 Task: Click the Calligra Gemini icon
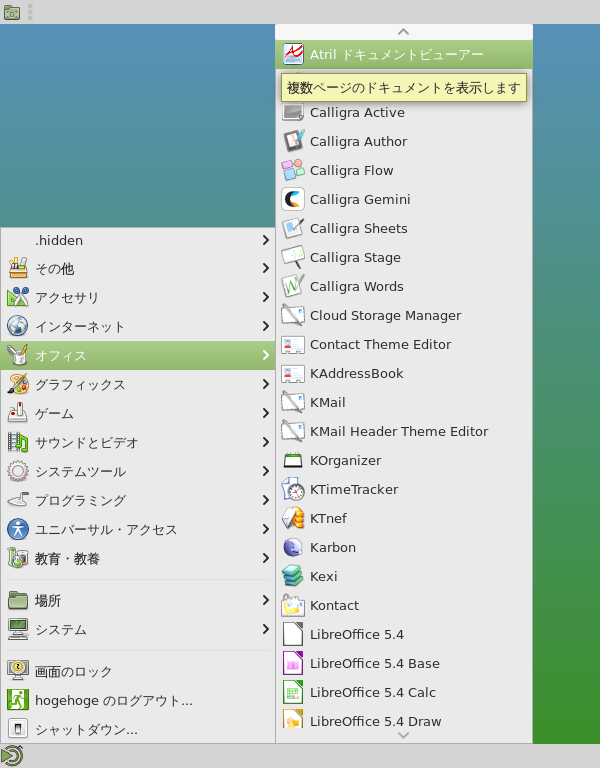(293, 199)
